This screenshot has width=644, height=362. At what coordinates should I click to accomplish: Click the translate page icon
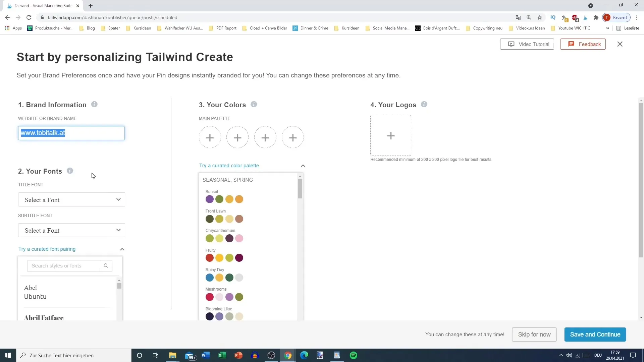click(518, 17)
